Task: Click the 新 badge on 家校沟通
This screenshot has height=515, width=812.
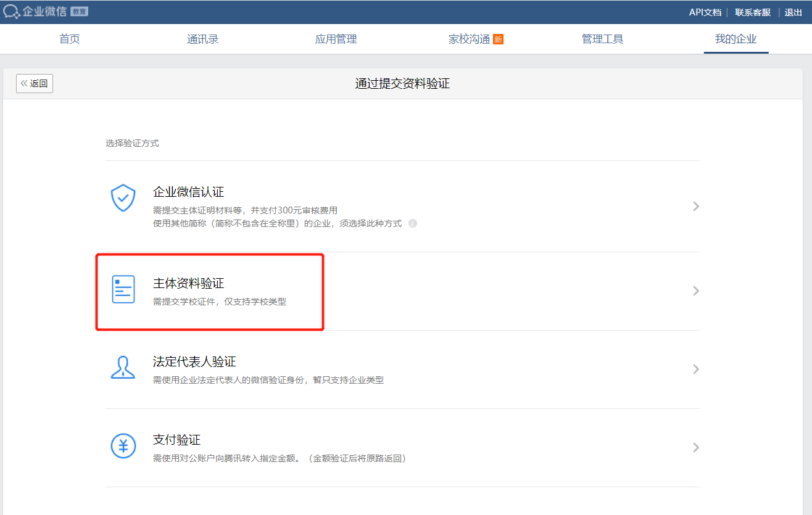Action: pos(497,38)
